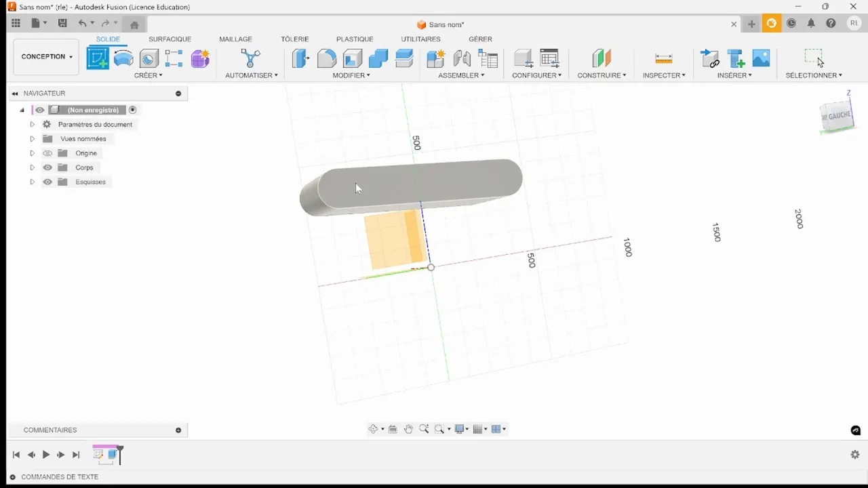Open the Tôlerie ribbon tab

tap(294, 39)
